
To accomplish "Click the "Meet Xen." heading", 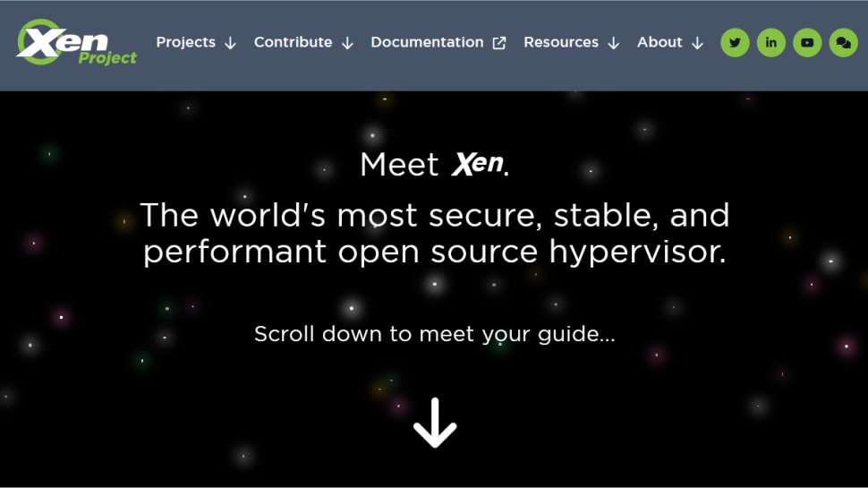I will (x=435, y=165).
